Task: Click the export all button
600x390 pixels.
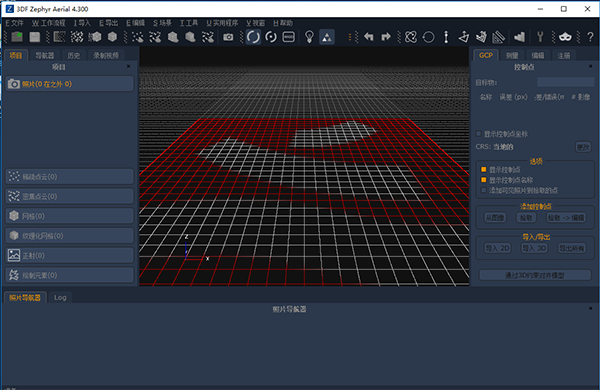Action: (x=572, y=248)
